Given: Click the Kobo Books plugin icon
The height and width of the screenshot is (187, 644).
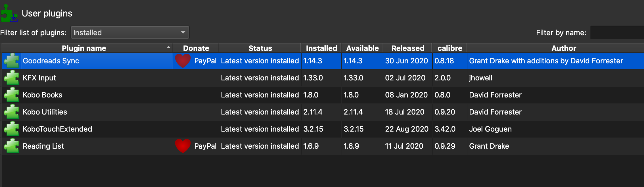Looking at the screenshot, I should tap(12, 95).
